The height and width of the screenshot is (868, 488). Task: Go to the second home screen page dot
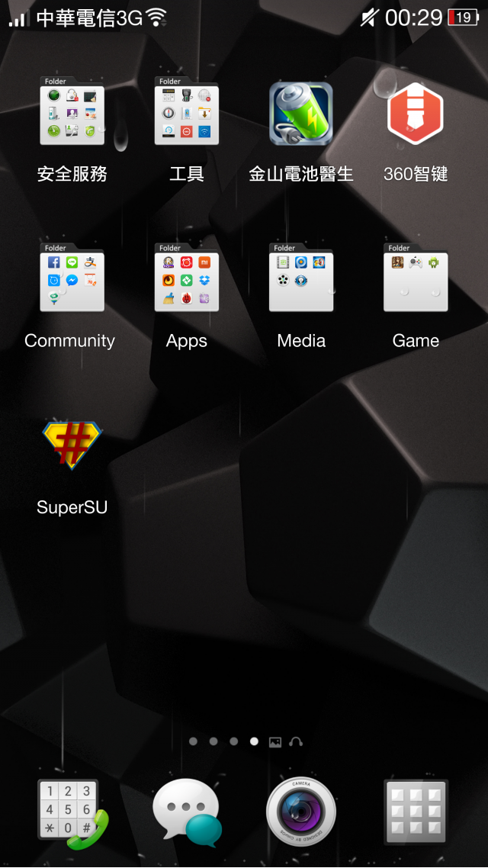tap(213, 741)
